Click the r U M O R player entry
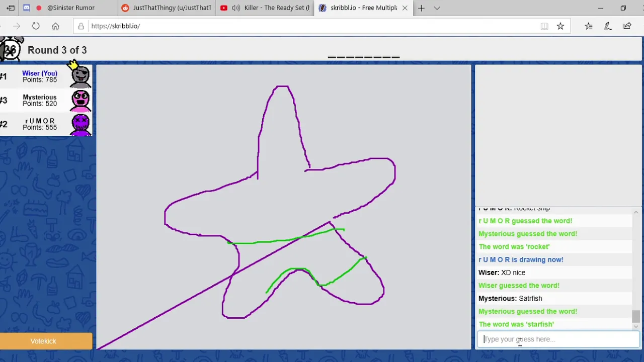Viewport: 644px width, 362px height. pos(46,124)
